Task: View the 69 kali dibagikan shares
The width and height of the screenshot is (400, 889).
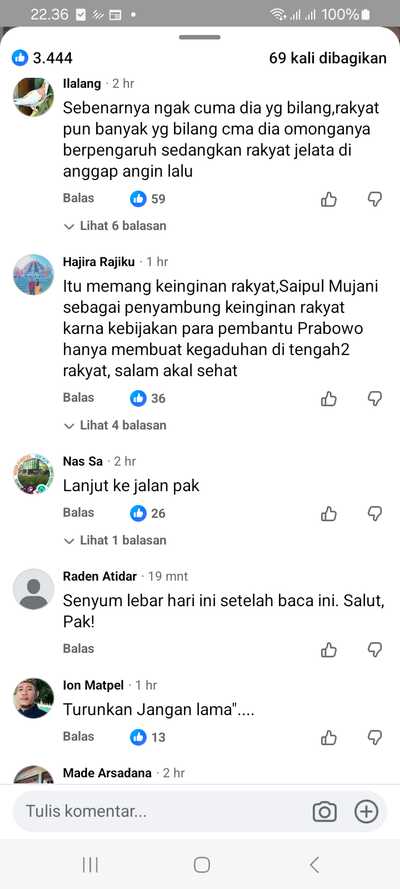Action: [x=328, y=58]
